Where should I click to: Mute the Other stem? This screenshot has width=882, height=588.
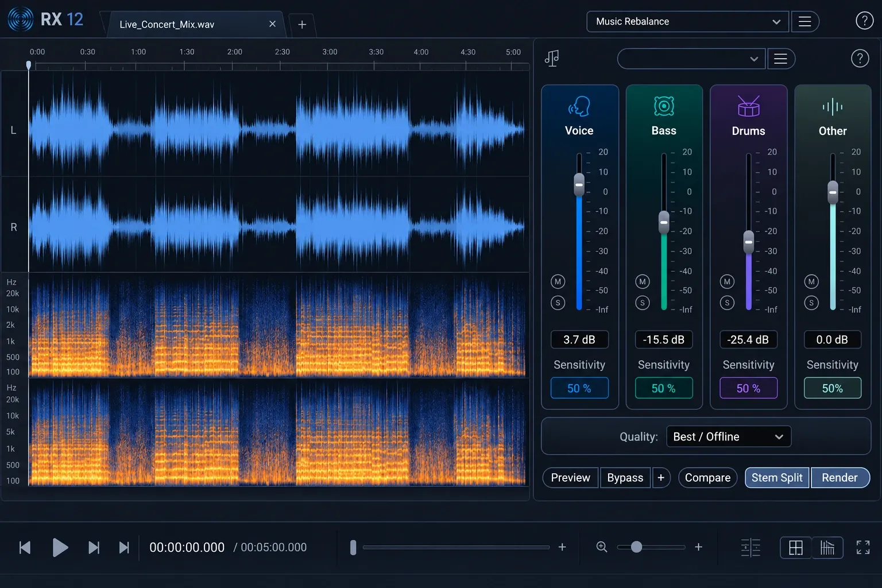811,281
